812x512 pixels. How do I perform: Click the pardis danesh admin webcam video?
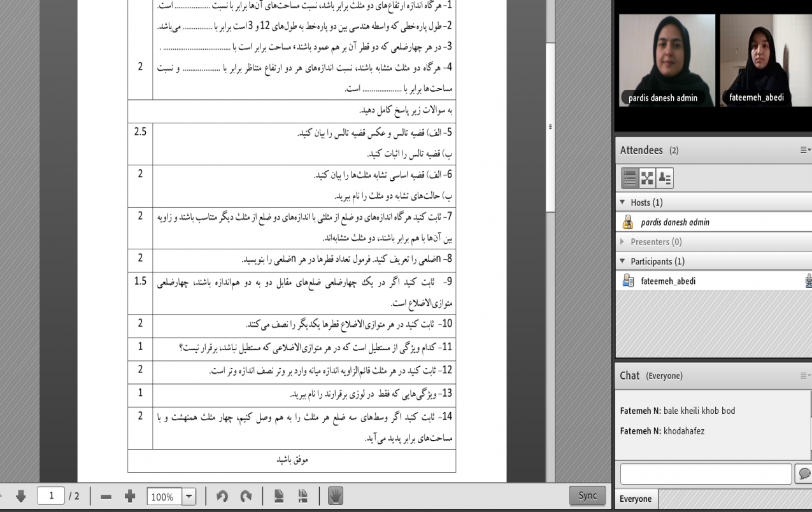pos(667,60)
